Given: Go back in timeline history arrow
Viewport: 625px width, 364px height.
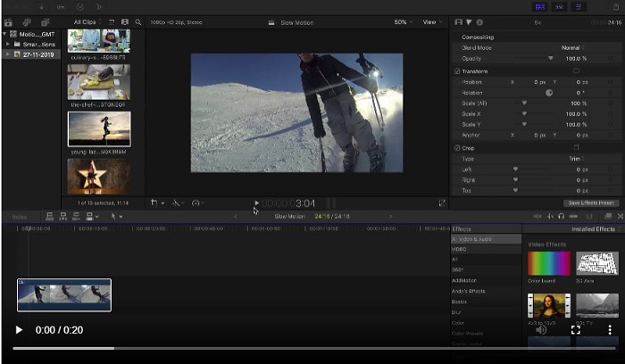Looking at the screenshot, I should 236,216.
